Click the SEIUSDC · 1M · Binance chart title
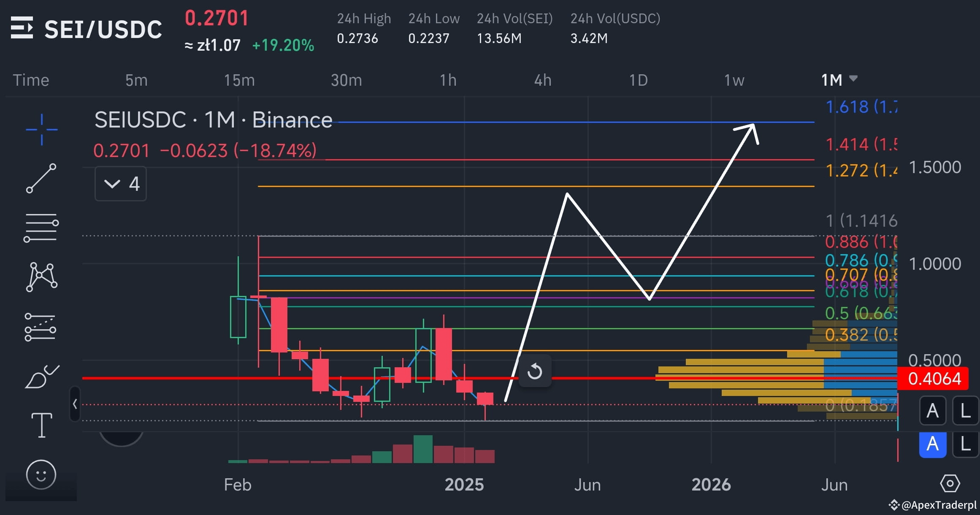Screen dimensions: 980x515 [213, 120]
